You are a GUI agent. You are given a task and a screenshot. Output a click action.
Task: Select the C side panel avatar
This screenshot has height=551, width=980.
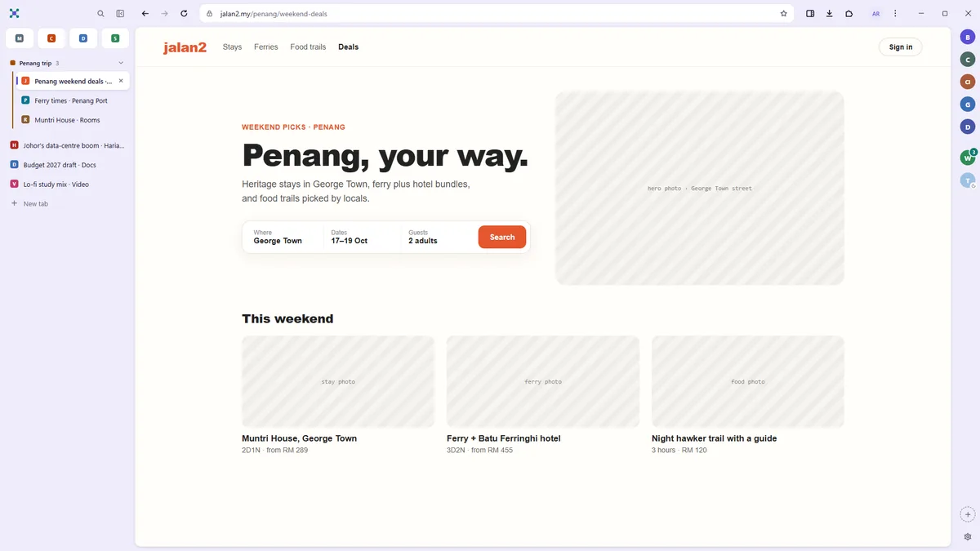tap(968, 59)
